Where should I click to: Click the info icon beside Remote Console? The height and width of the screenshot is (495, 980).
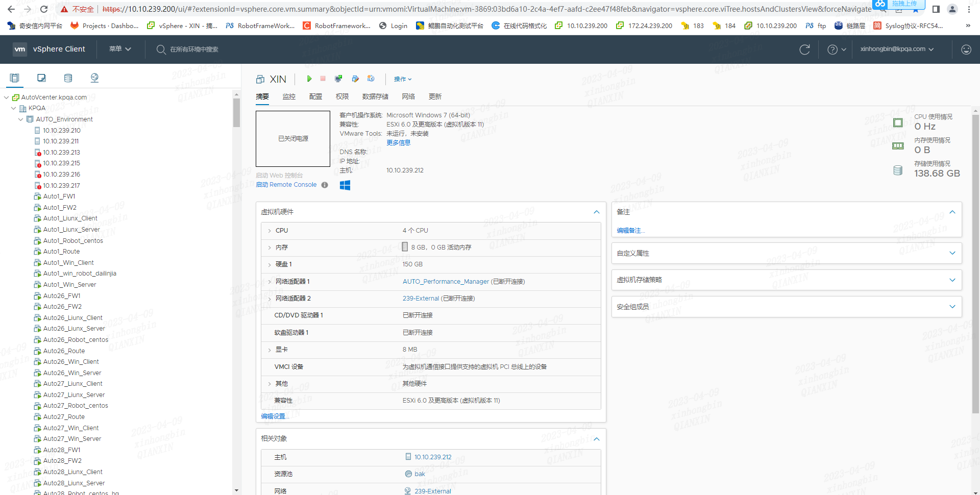click(325, 185)
